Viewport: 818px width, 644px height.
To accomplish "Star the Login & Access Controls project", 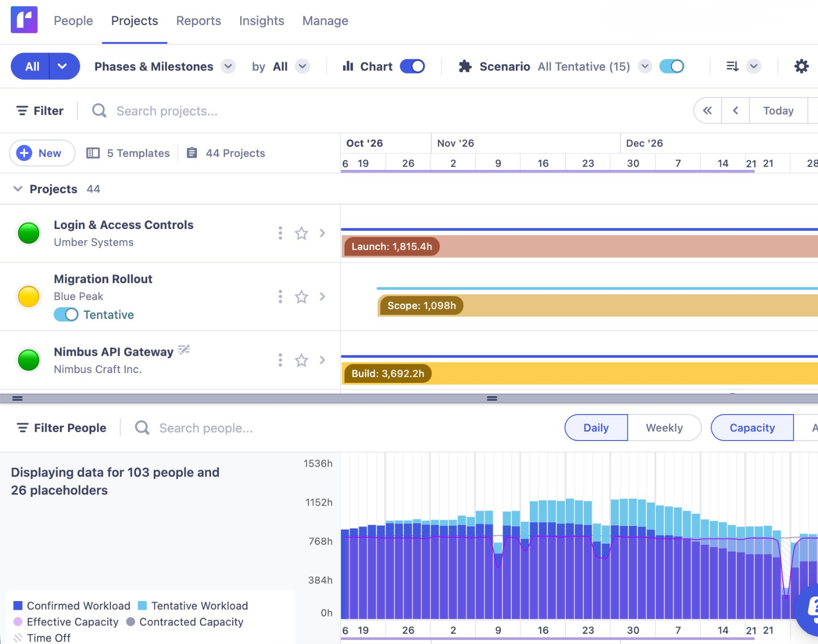I will pyautogui.click(x=302, y=234).
